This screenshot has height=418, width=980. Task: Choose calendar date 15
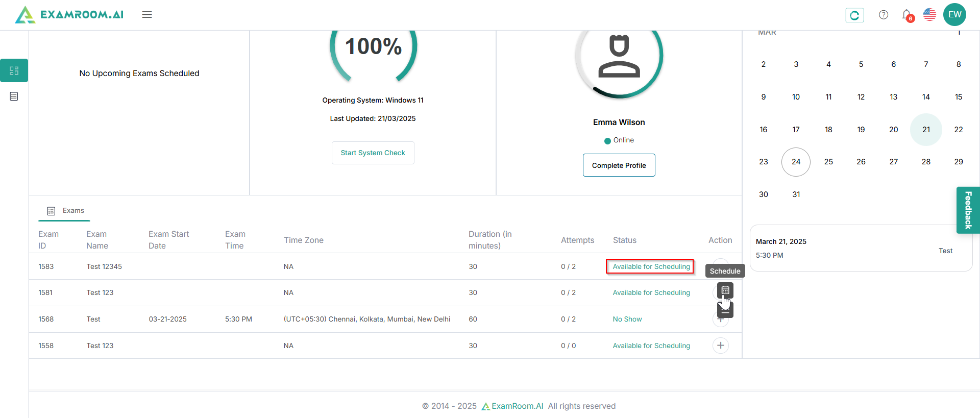click(x=959, y=97)
